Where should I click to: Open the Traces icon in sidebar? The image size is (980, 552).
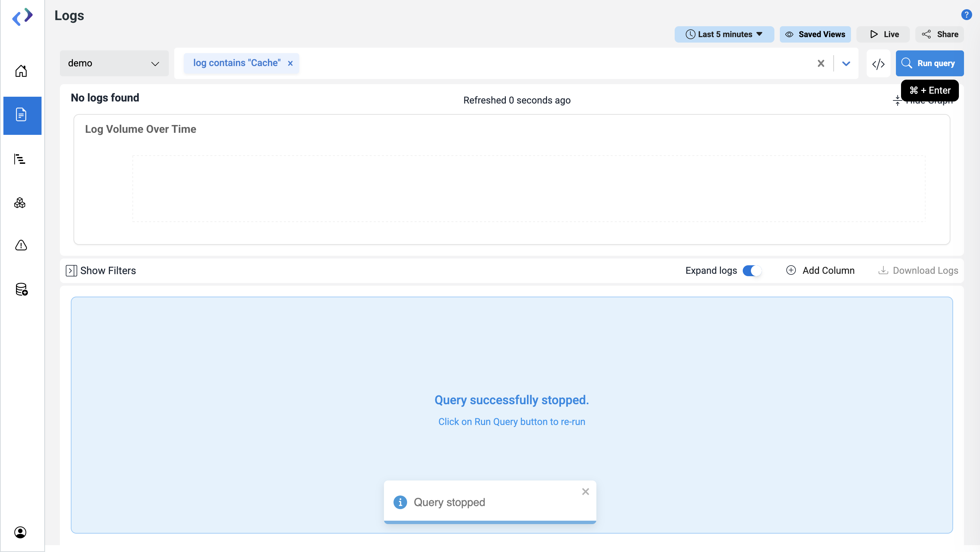click(x=20, y=159)
